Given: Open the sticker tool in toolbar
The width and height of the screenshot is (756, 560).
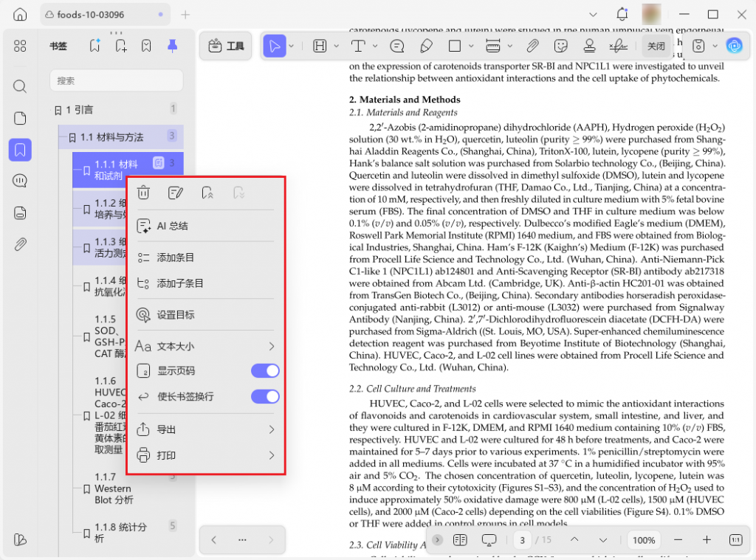Looking at the screenshot, I should (x=561, y=46).
